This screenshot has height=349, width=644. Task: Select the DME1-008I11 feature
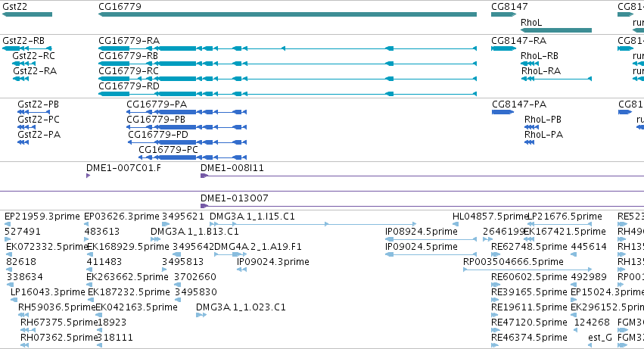[x=422, y=176]
